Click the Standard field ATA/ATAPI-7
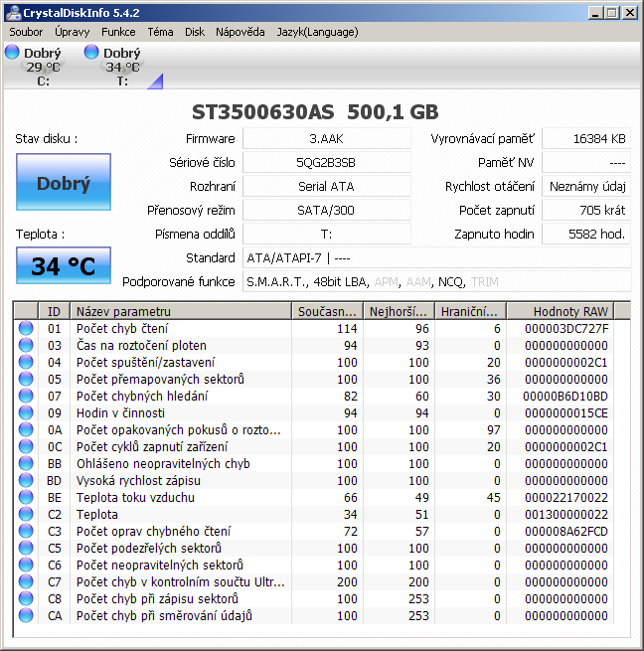The width and height of the screenshot is (644, 651). point(437,258)
